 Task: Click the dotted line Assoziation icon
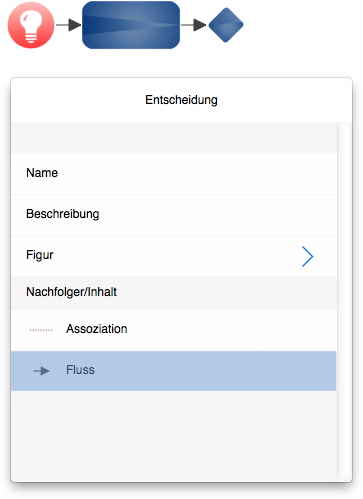(x=41, y=330)
